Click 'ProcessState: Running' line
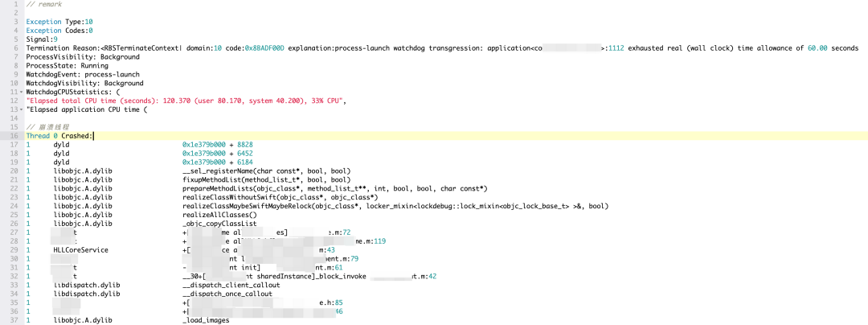This screenshot has width=868, height=325. pos(67,66)
